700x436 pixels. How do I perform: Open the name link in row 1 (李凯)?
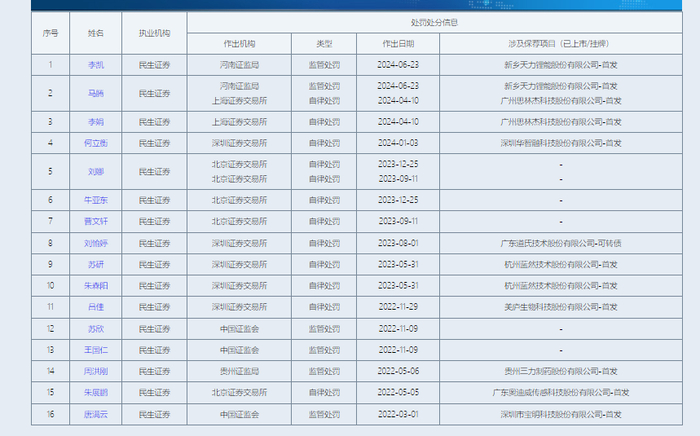tap(96, 65)
